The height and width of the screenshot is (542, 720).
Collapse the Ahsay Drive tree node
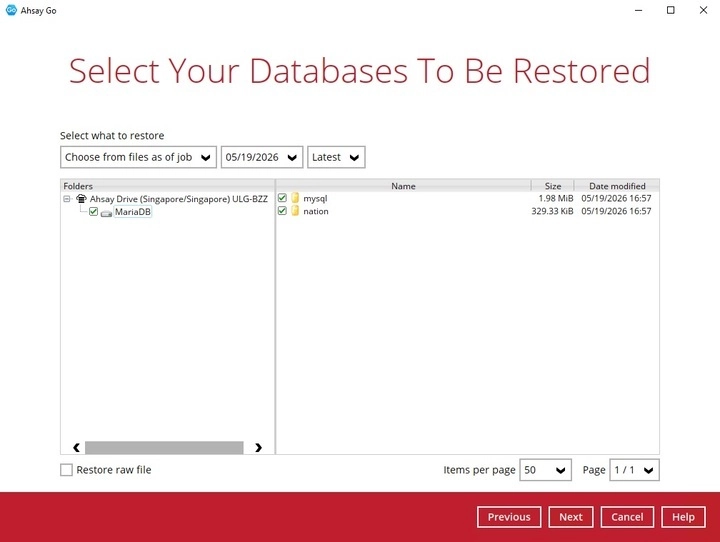(67, 199)
